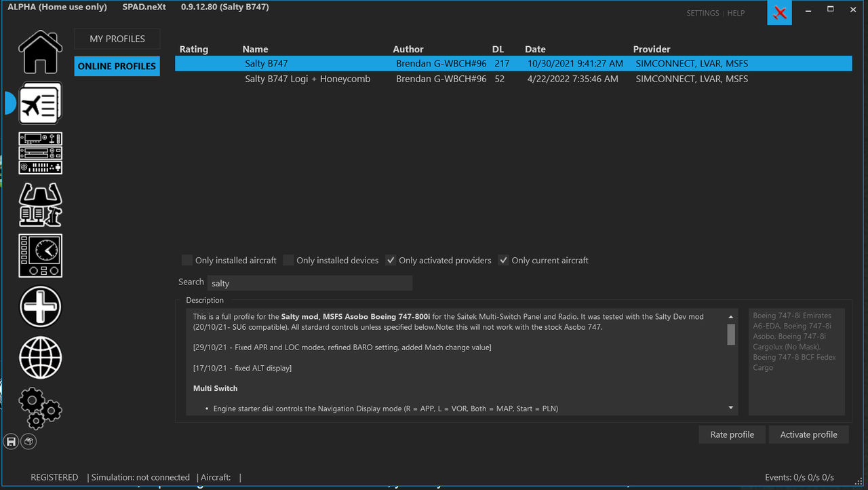This screenshot has width=868, height=490.
Task: Click the floppy disk save icon
Action: [11, 442]
